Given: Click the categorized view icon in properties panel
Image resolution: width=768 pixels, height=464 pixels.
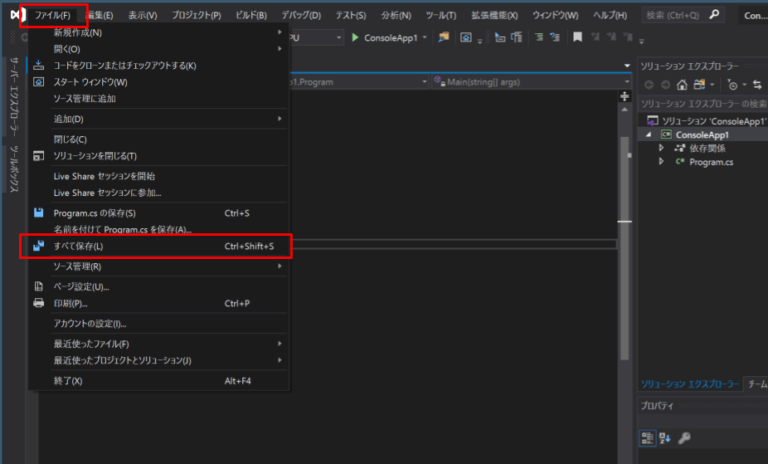Looking at the screenshot, I should coord(648,438).
